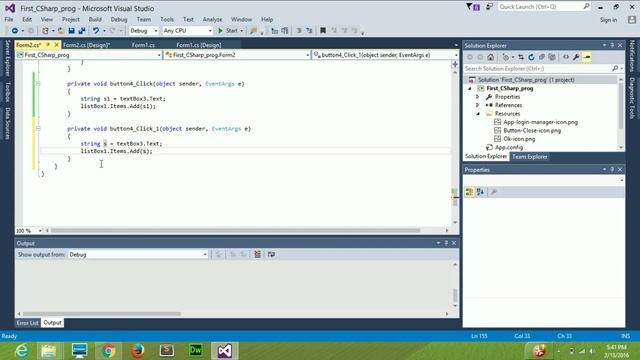Screen dimensions: 640x360
Task: Collapse the button4_Click method outline
Action: point(38,84)
